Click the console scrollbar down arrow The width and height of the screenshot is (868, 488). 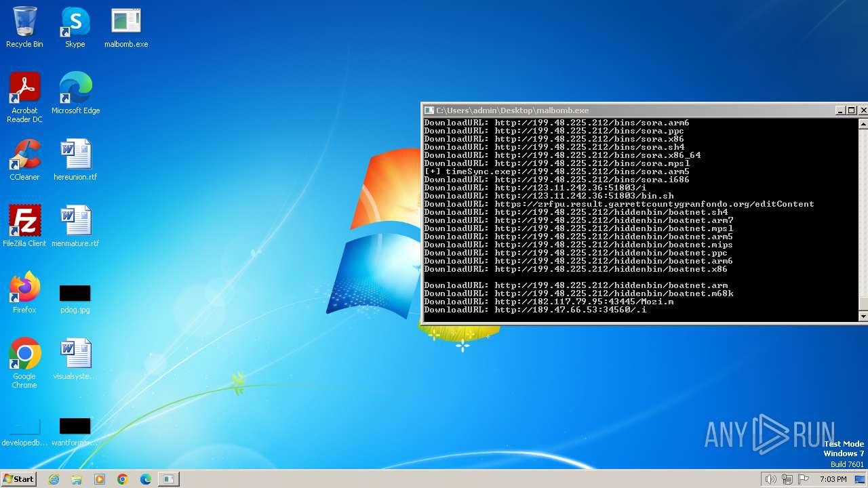click(x=863, y=317)
